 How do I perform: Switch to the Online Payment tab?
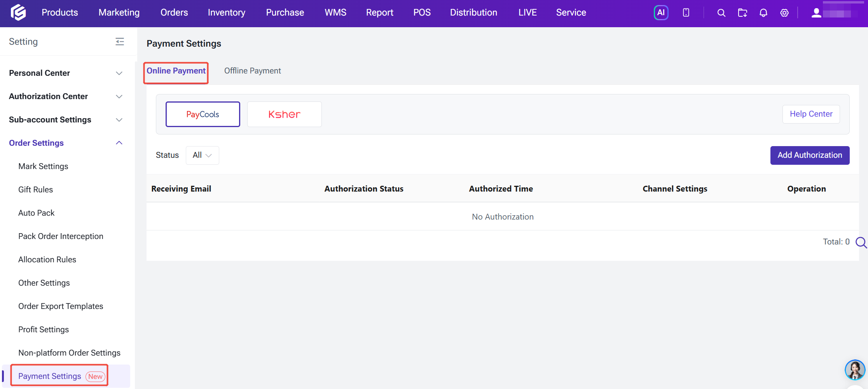[x=176, y=71]
